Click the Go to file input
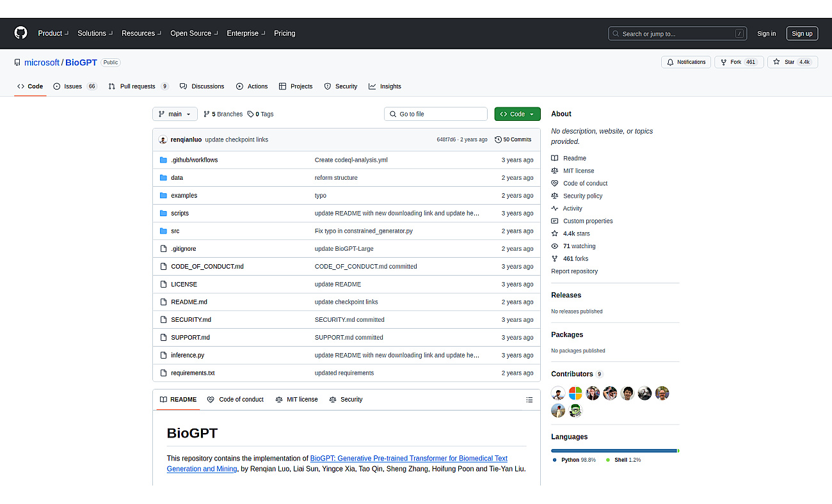832x504 pixels. tap(436, 114)
